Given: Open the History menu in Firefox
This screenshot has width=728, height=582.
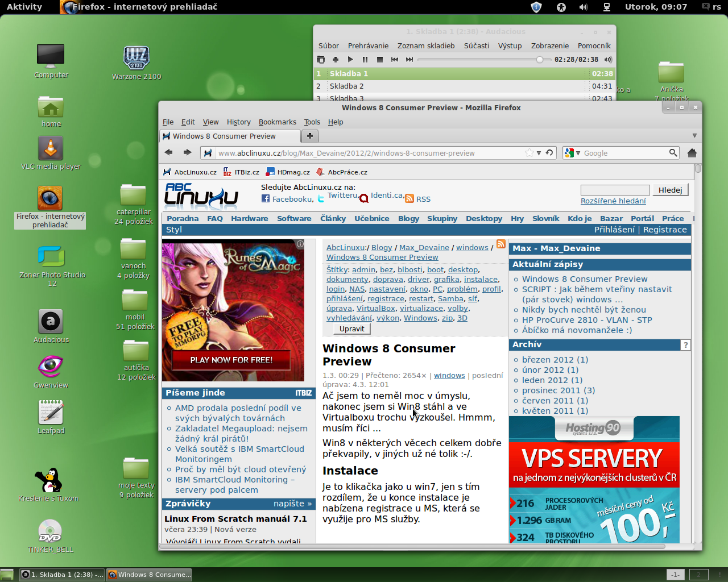Looking at the screenshot, I should [239, 122].
